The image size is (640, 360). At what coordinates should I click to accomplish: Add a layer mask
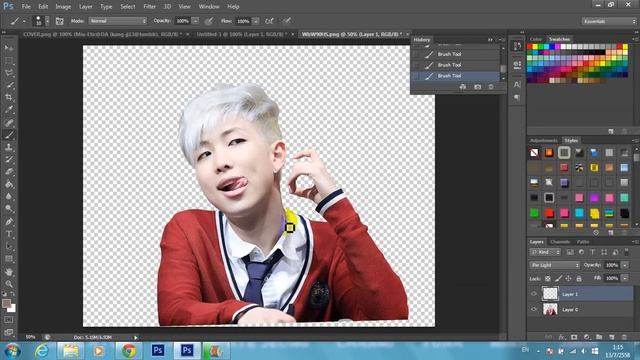(x=574, y=337)
